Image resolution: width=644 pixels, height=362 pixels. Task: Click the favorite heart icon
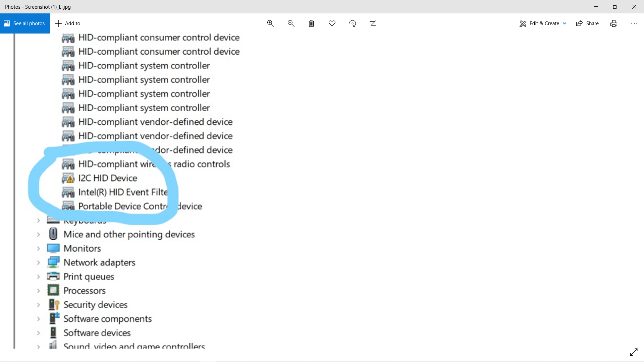click(x=332, y=23)
